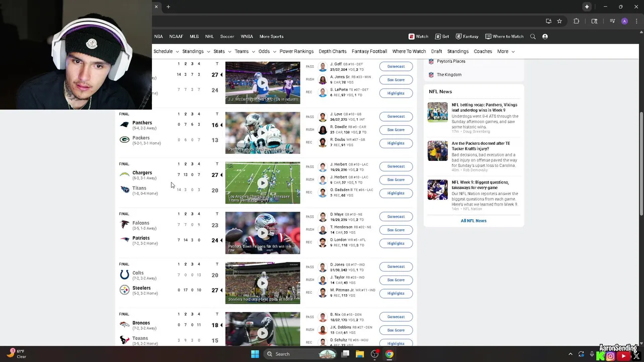Viewport: 644px width, 362px height.
Task: Show hidden system tray icons
Action: 570,354
